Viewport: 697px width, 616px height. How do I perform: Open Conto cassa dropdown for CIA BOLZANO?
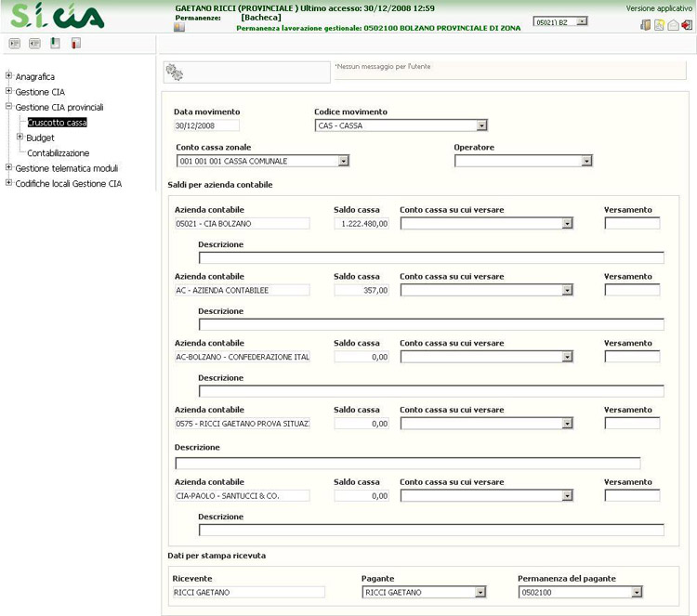[487, 223]
